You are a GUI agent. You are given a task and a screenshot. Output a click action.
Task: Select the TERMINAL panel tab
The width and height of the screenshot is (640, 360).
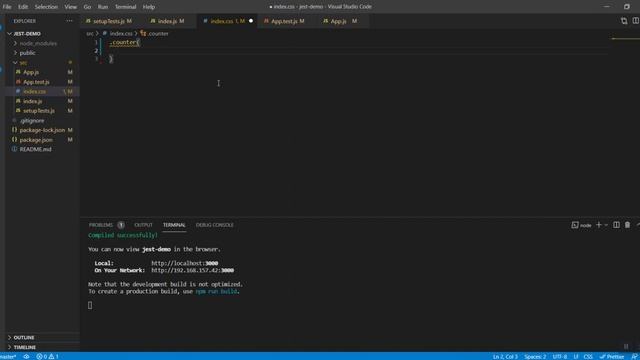pyautogui.click(x=174, y=225)
